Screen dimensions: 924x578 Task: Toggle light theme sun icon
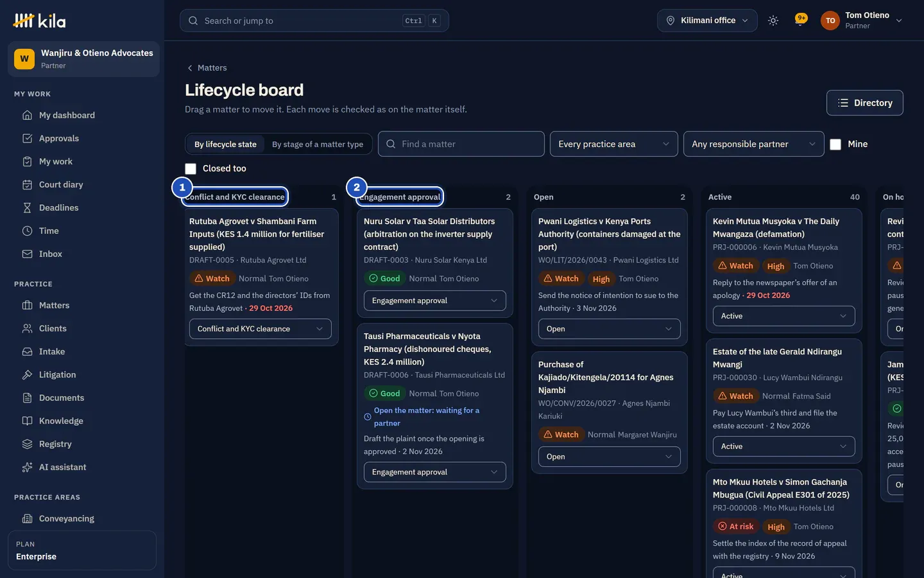tap(773, 21)
